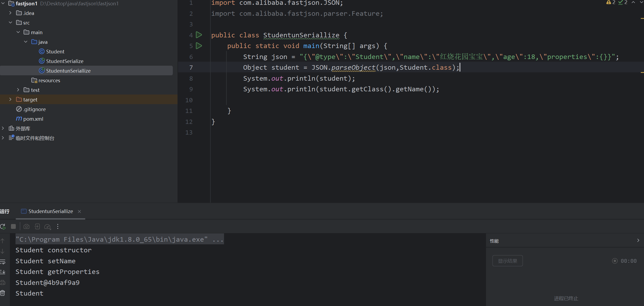Click the warning count indicator in editor
Screen dimensions: 644x306
[611, 2]
